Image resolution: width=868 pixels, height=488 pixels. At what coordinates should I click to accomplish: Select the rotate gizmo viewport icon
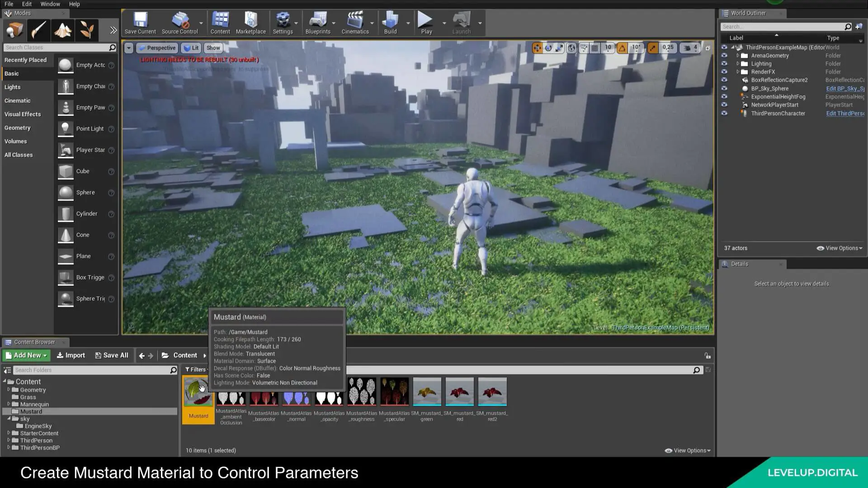click(x=548, y=48)
